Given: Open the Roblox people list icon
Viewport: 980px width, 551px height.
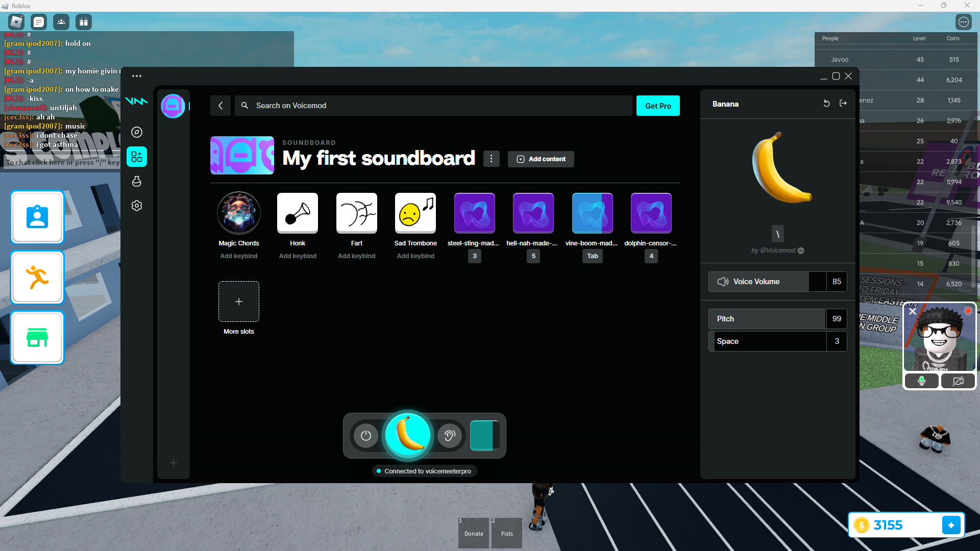Looking at the screenshot, I should (x=61, y=22).
